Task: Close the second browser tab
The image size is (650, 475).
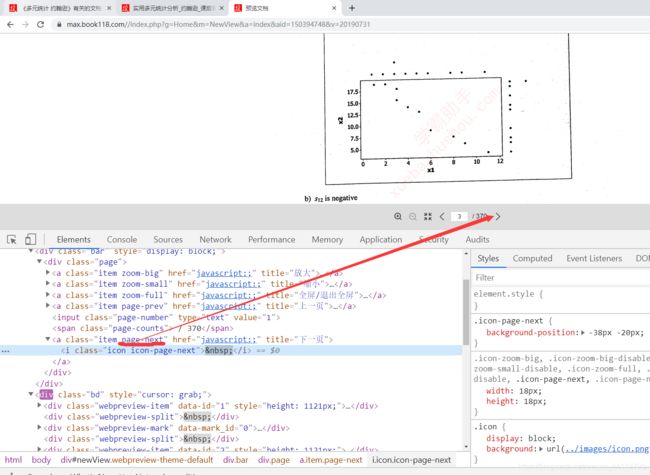Action: (222, 8)
